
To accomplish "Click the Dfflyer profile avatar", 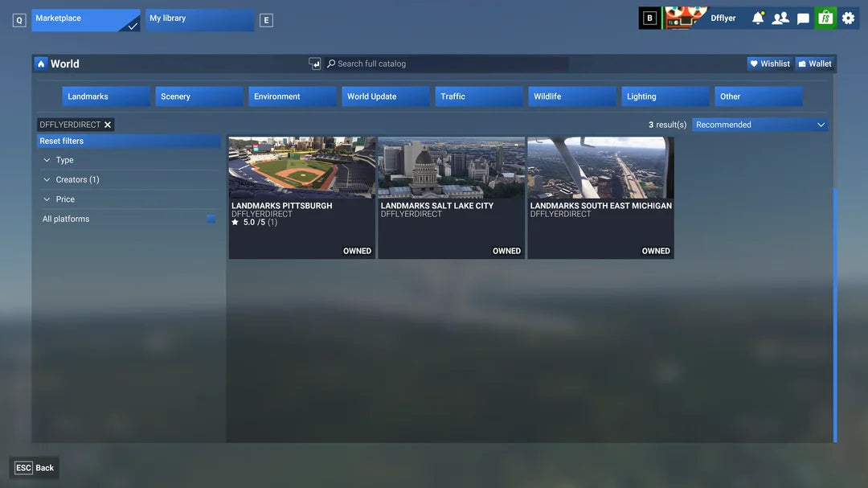I will point(685,18).
